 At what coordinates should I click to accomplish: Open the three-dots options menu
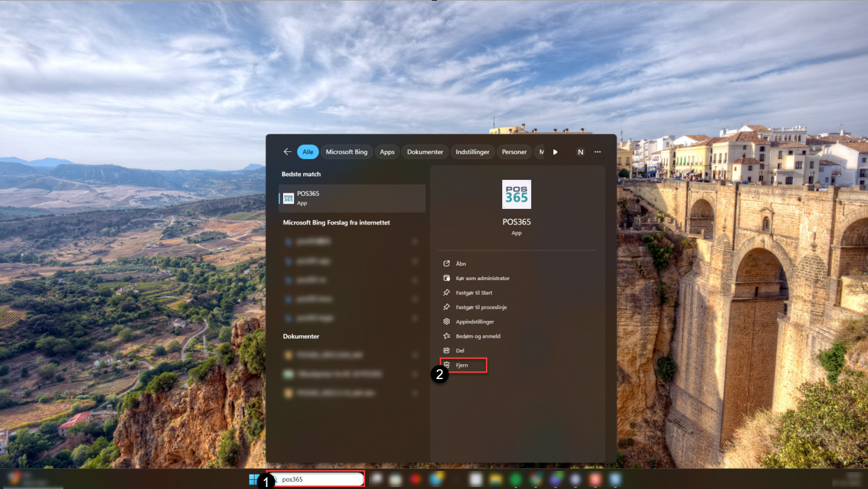(x=598, y=152)
